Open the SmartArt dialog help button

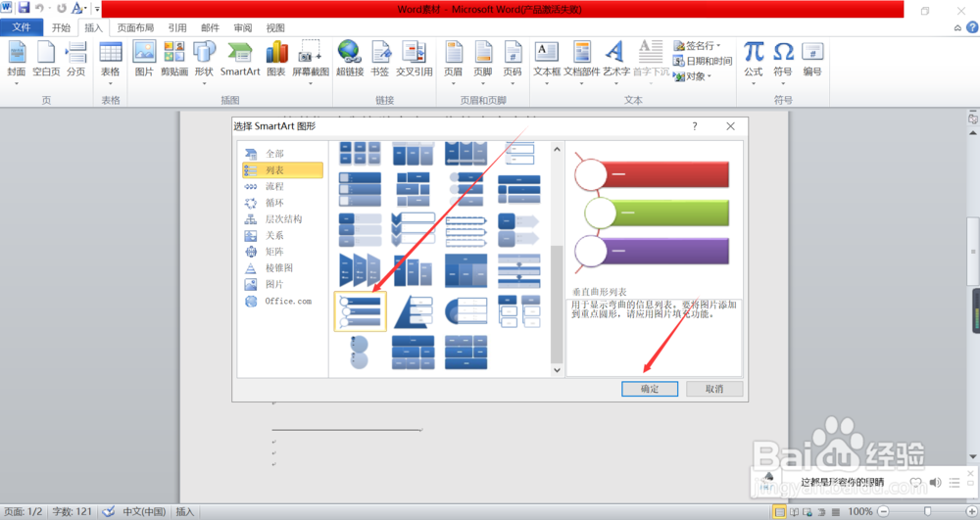pos(695,126)
